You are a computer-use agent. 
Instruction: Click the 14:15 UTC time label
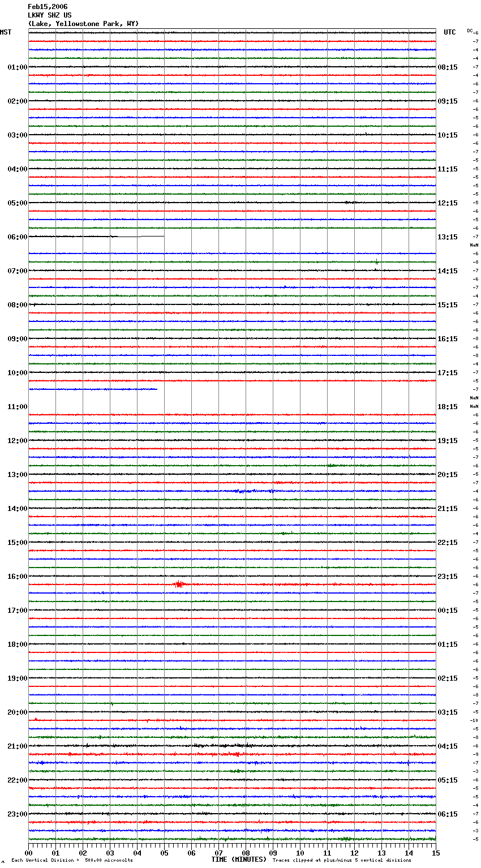[x=448, y=271]
